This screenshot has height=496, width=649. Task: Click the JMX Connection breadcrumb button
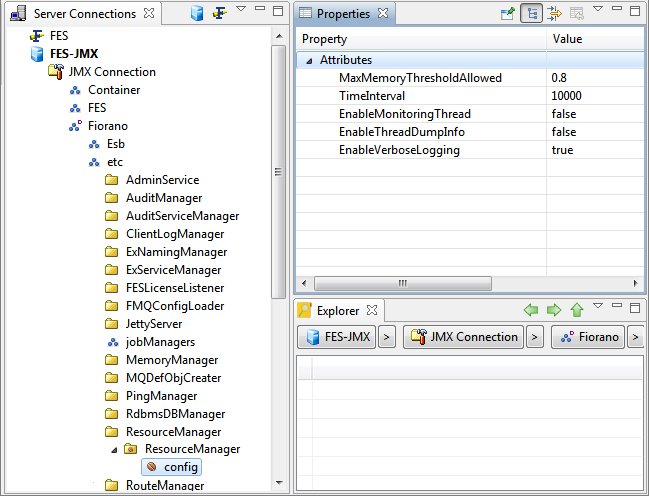[x=463, y=337]
